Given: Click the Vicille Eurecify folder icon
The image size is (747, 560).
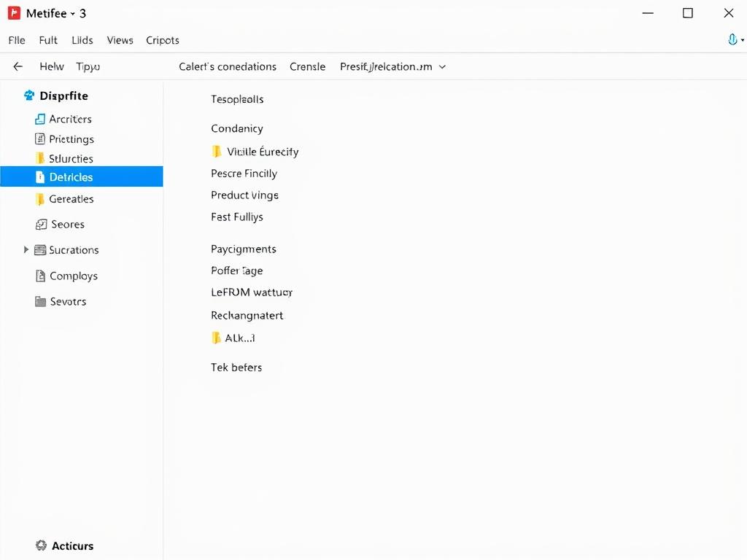Looking at the screenshot, I should [x=217, y=152].
